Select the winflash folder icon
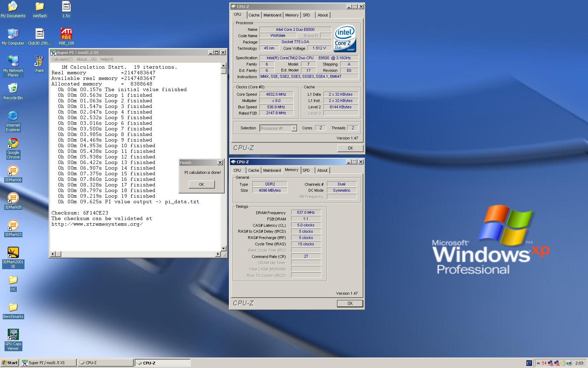 tap(40, 9)
